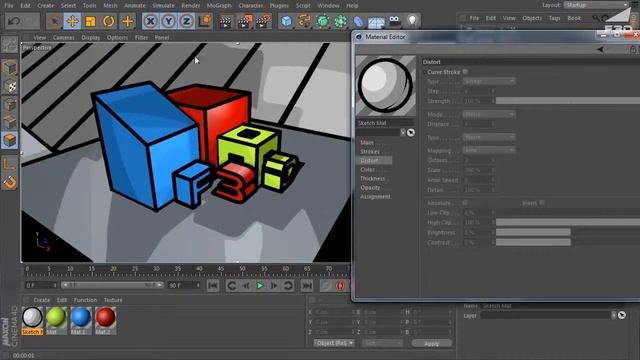Open the first Type dropdown under Curve Stroke
Screen dimensions: 640x360
(489, 82)
